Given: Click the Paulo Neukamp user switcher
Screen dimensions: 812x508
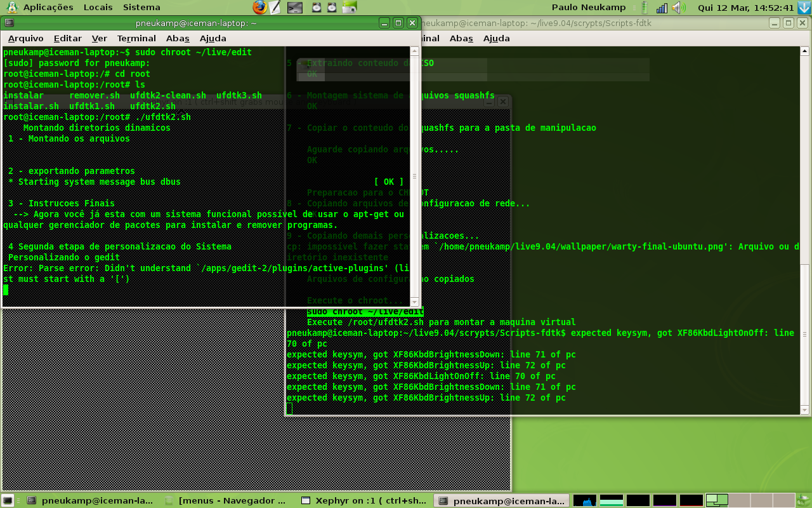Looking at the screenshot, I should click(x=589, y=8).
